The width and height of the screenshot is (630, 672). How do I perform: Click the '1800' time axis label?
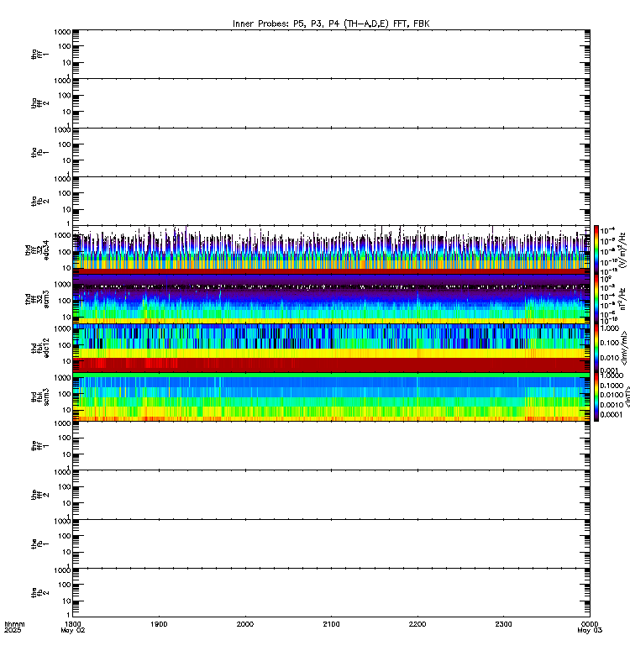click(73, 624)
